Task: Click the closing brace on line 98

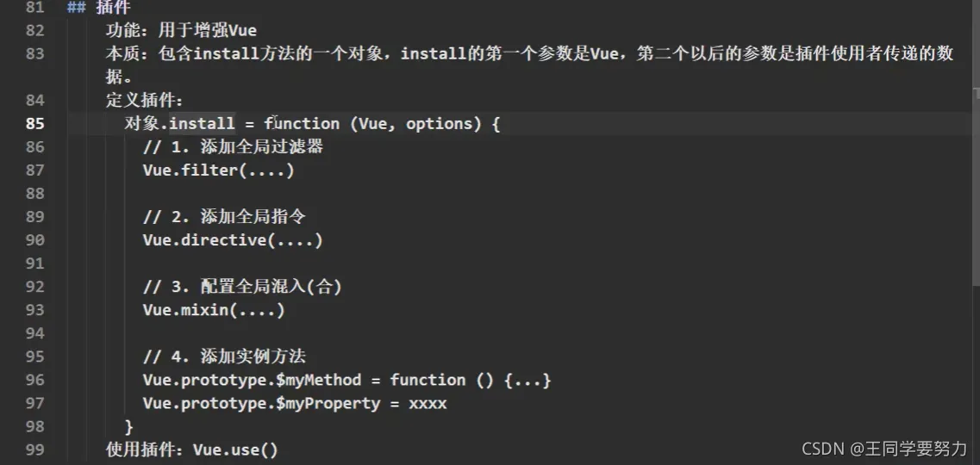Action: (129, 426)
